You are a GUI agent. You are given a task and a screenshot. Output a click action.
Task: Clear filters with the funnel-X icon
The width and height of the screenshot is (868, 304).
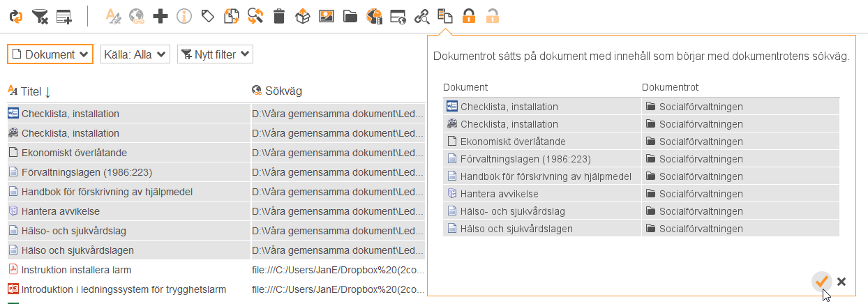point(40,16)
